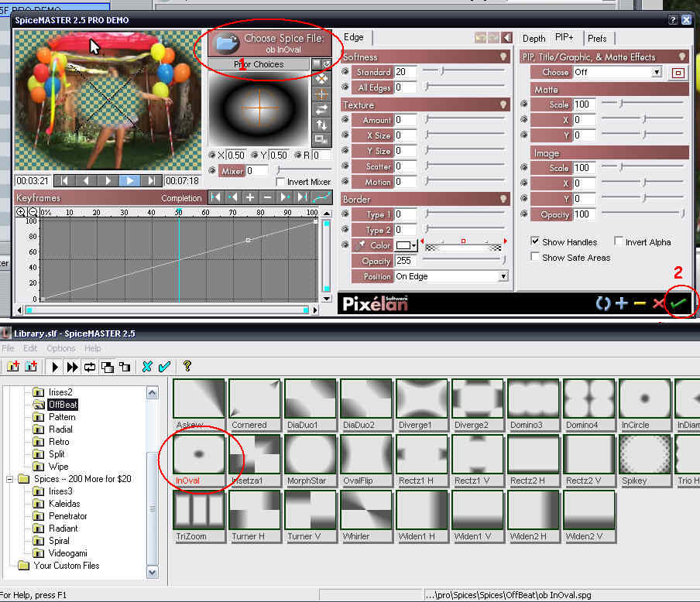
Task: Click zoom in magnifier on keyframe graph
Action: [x=21, y=212]
